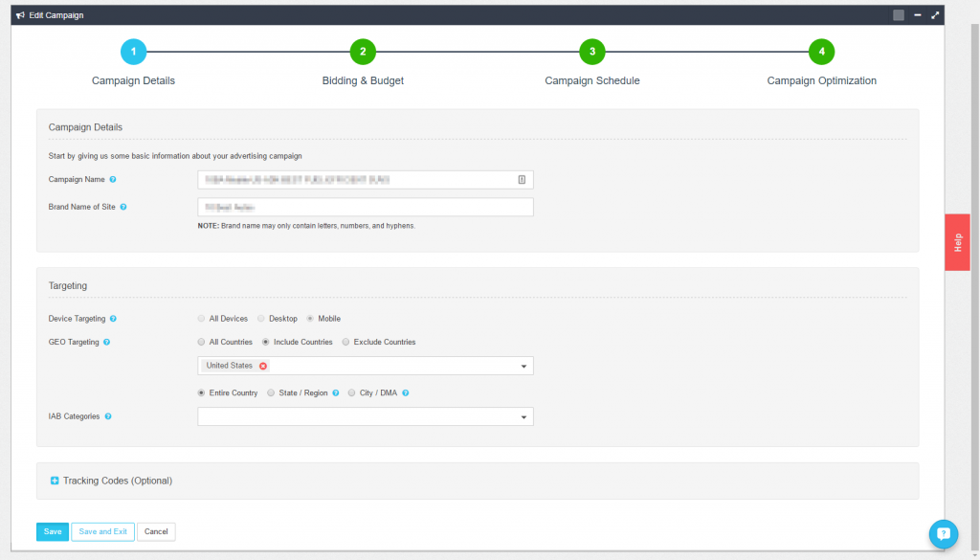980x560 pixels.
Task: Go to step 1 Campaign Details
Action: (133, 52)
